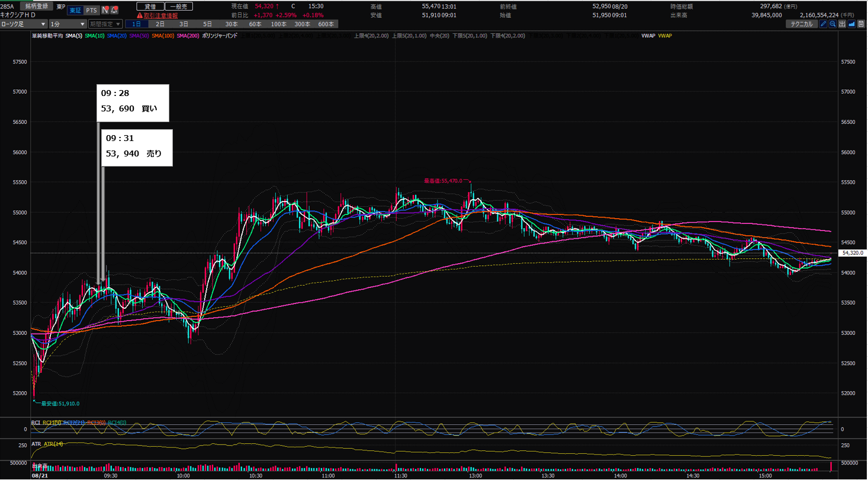Click the 最高値:55,470.0 chart marker
The width and height of the screenshot is (868, 480).
[x=444, y=181]
